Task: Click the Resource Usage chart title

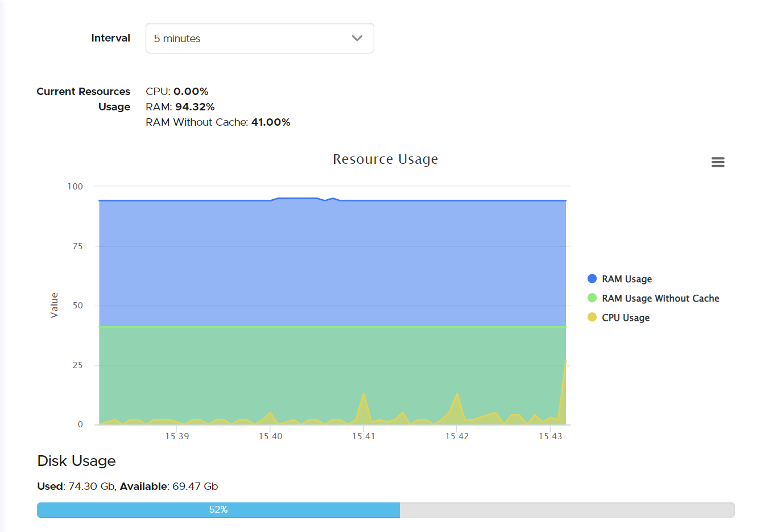Action: (385, 159)
